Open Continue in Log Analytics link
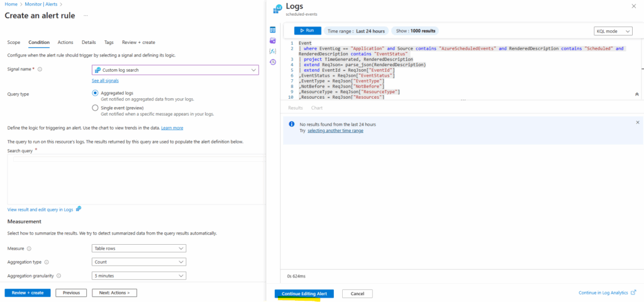644x302 pixels. click(x=603, y=293)
